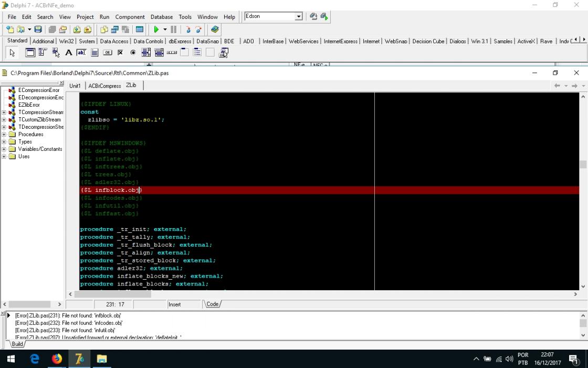Select the RadioButton component in palette
The width and height of the screenshot is (588, 368).
point(133,53)
